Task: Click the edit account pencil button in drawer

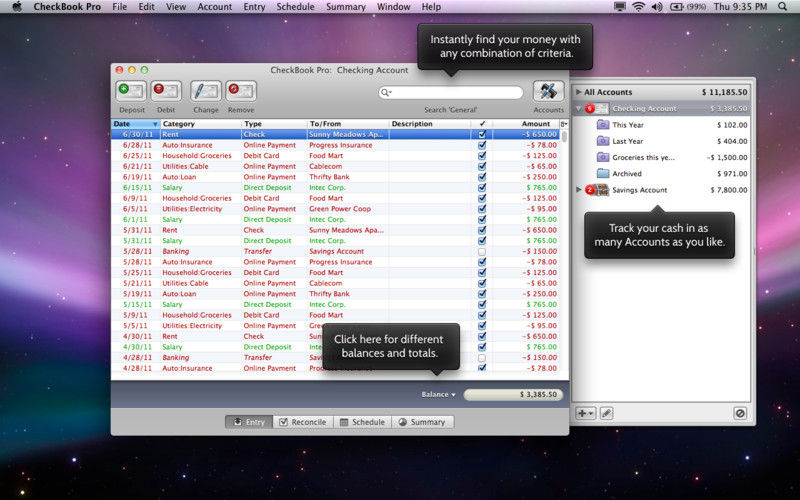Action: coord(606,413)
